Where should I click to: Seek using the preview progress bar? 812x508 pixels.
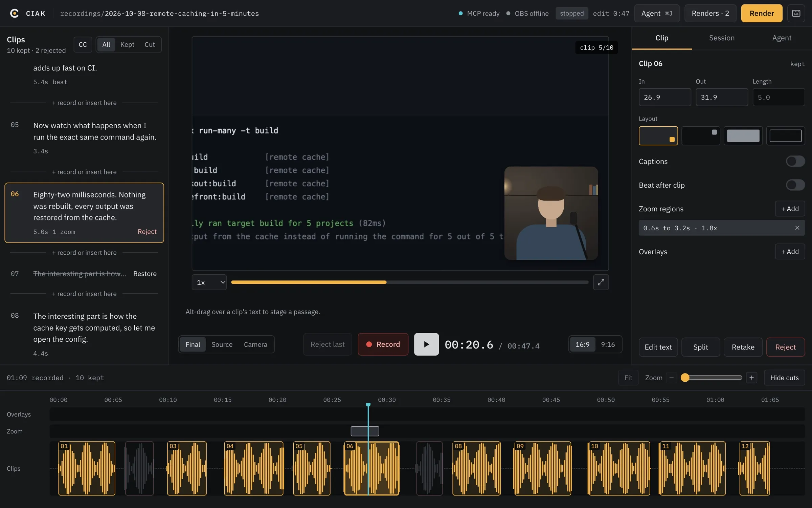pyautogui.click(x=410, y=282)
